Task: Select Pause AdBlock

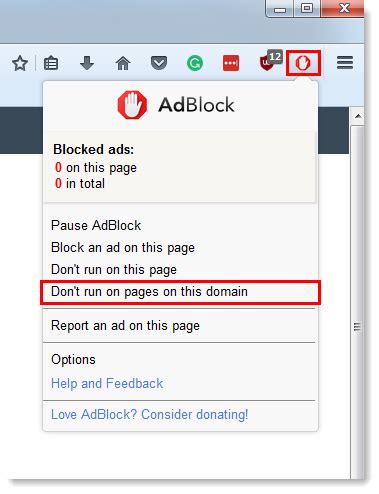Action: 96,226
